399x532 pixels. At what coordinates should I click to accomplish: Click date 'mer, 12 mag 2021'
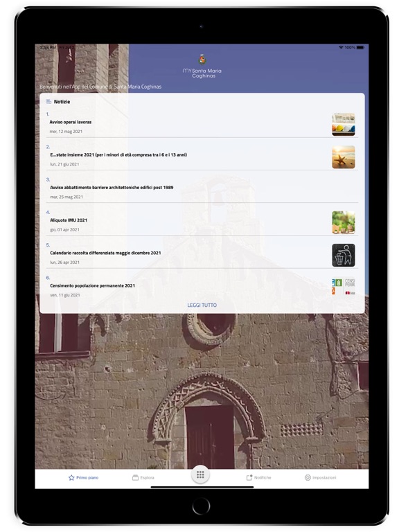(x=66, y=132)
